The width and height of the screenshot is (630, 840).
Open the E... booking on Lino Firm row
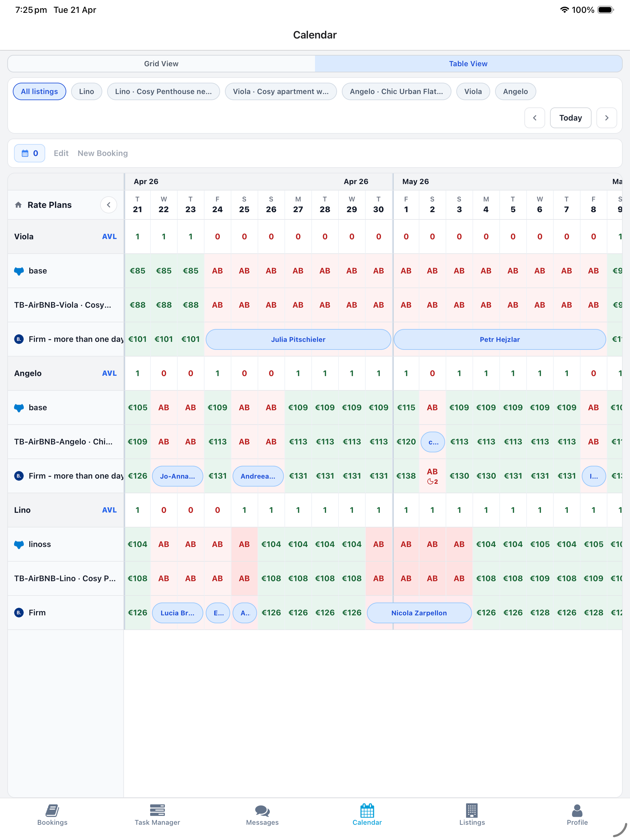218,613
